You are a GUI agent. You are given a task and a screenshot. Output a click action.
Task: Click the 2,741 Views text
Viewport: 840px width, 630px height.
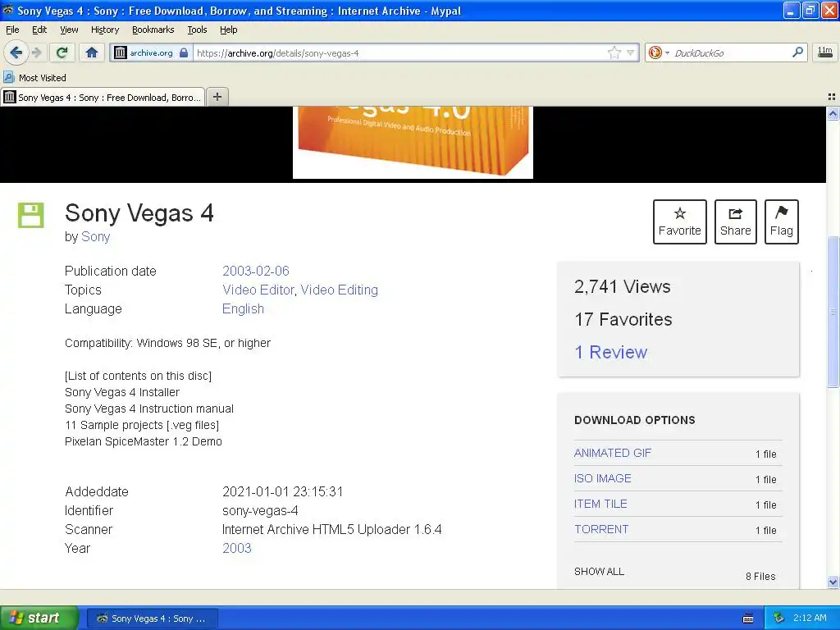point(622,286)
